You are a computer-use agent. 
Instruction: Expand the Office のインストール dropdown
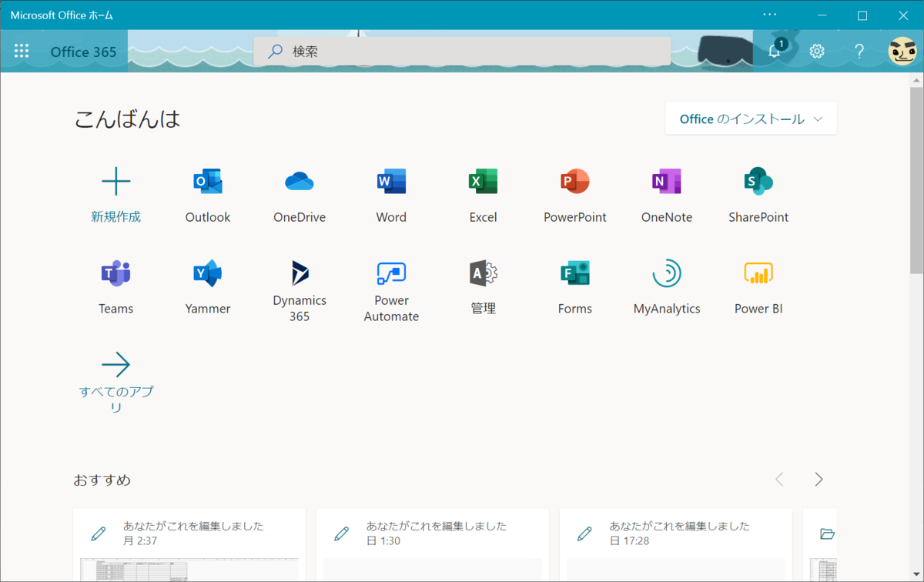tap(751, 119)
